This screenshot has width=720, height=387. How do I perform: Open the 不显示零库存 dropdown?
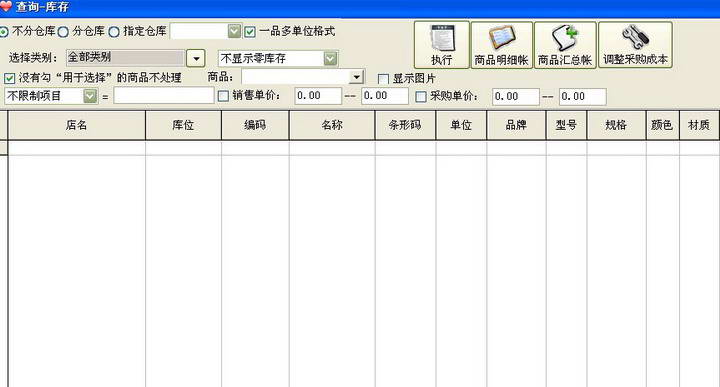[x=330, y=58]
